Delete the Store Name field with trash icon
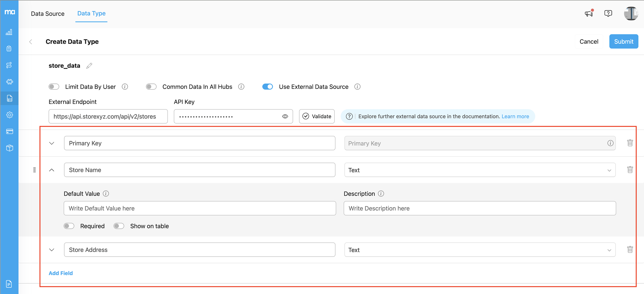Image resolution: width=644 pixels, height=294 pixels. 630,170
